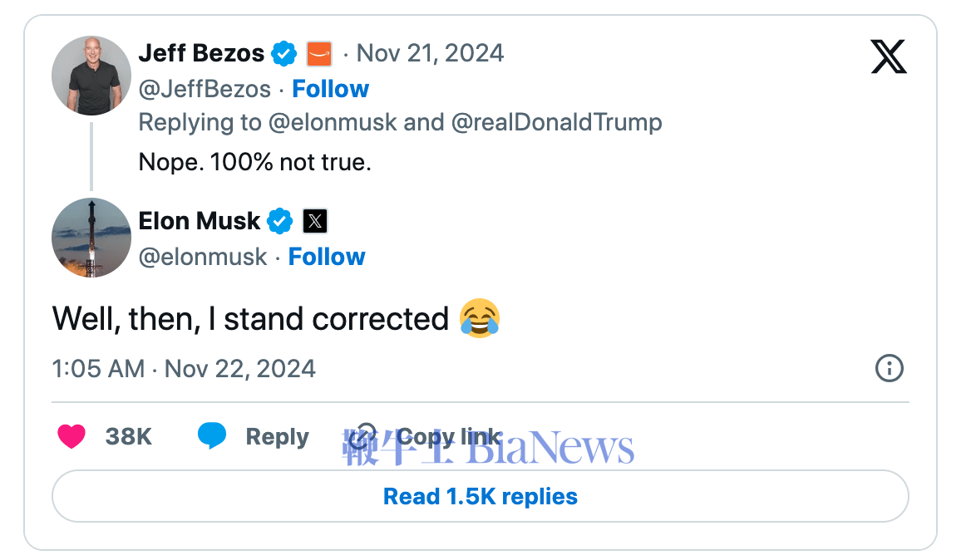Click the 38K likes count
The width and height of the screenshot is (976, 560).
pos(128,437)
